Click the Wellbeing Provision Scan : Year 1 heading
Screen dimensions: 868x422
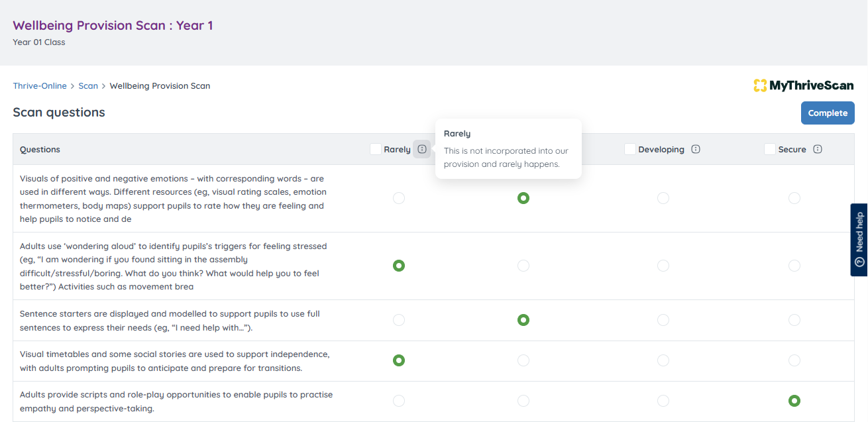click(113, 26)
